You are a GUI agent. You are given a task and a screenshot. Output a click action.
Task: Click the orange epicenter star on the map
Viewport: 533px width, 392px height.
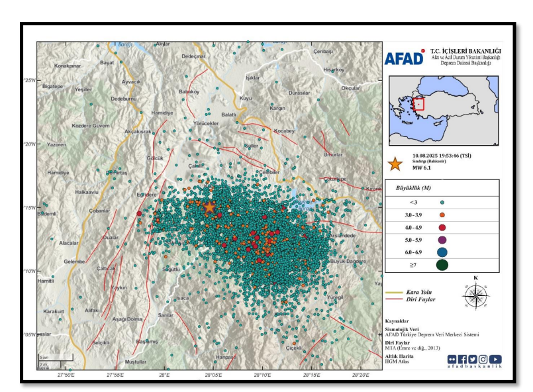(209, 207)
